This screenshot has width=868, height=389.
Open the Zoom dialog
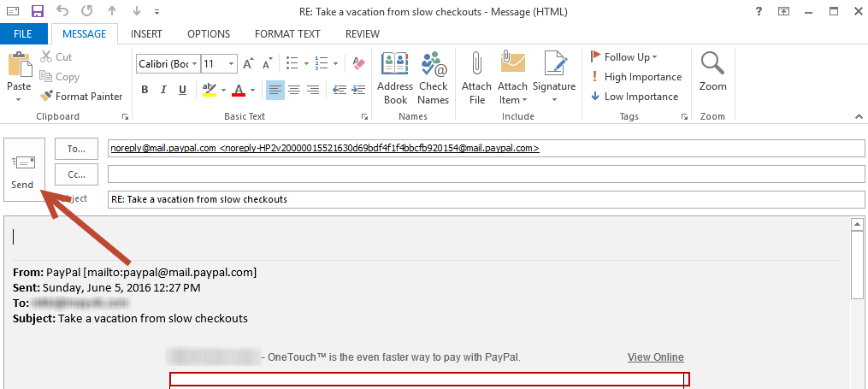pyautogui.click(x=713, y=72)
